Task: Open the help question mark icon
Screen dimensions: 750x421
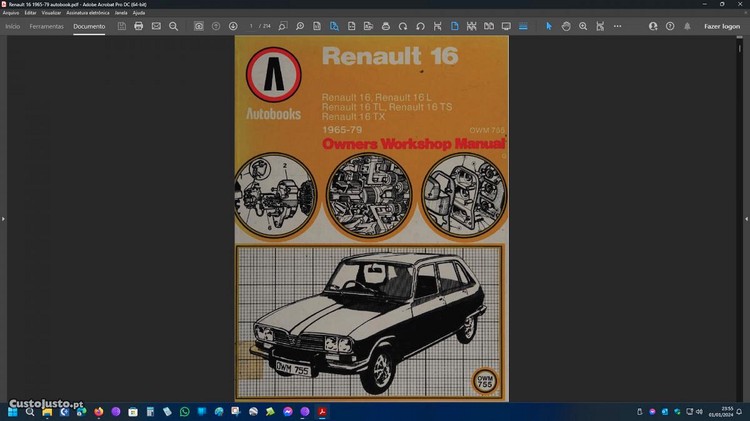Action: coord(669,26)
